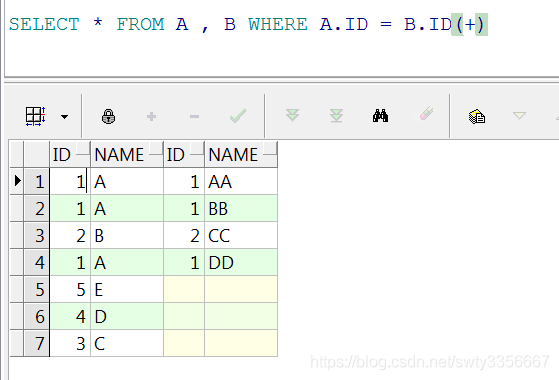This screenshot has height=380, width=559.
Task: Open the grid view dropdown arrow
Action: tap(65, 117)
